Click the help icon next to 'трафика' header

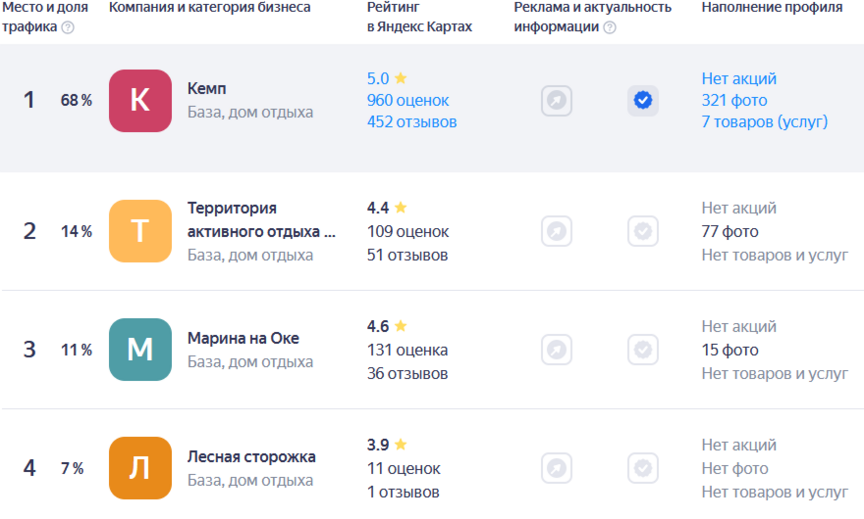[x=68, y=28]
